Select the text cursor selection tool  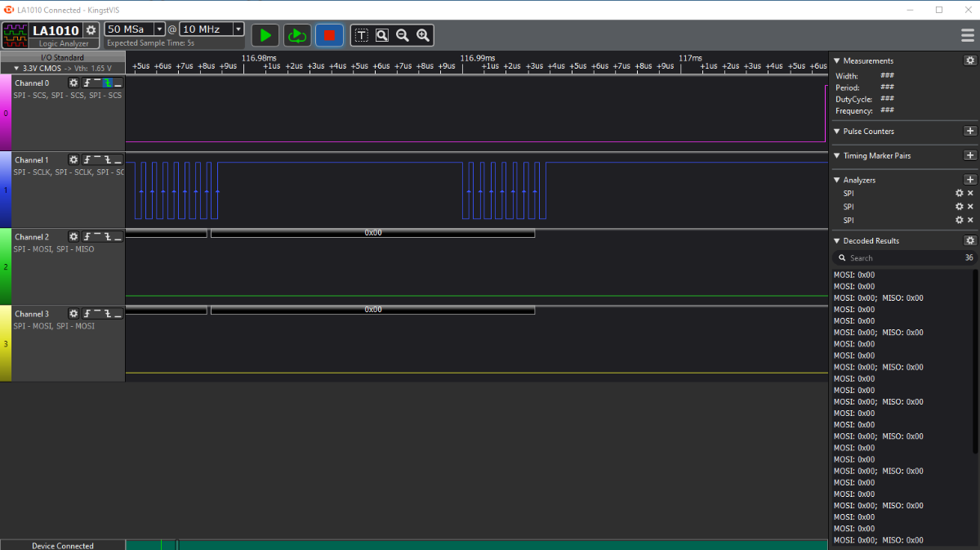[361, 35]
